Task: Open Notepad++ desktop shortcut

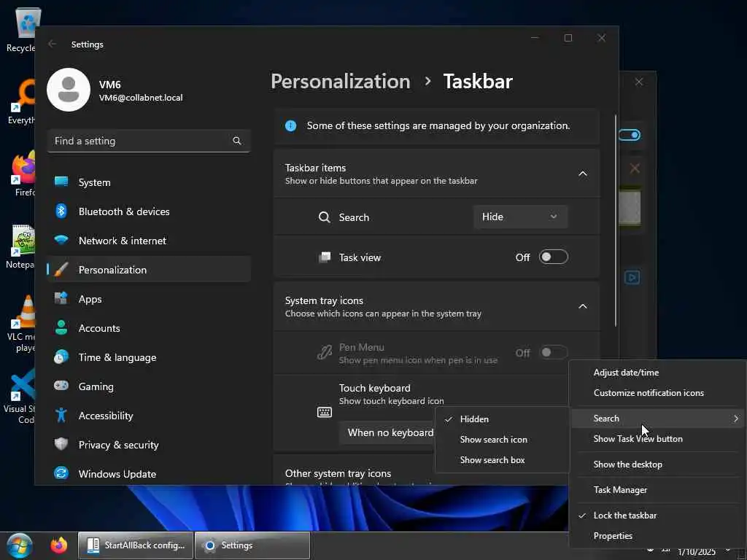Action: click(x=21, y=246)
